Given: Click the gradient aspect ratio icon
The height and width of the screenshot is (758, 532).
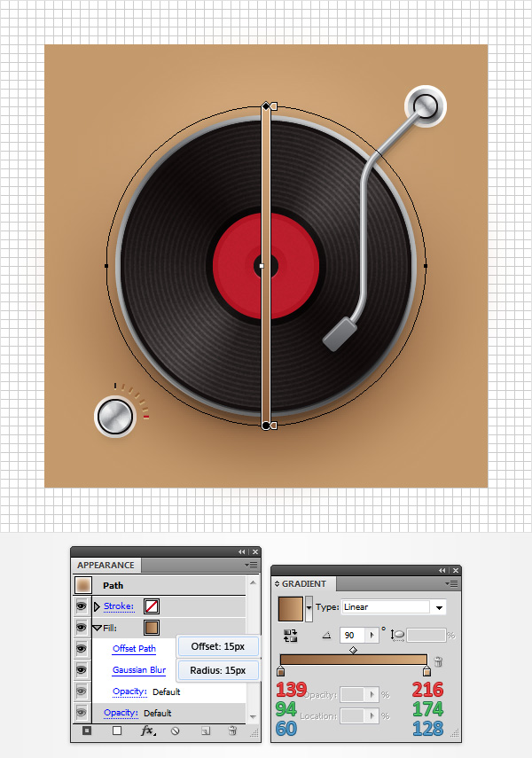Looking at the screenshot, I should [x=397, y=636].
